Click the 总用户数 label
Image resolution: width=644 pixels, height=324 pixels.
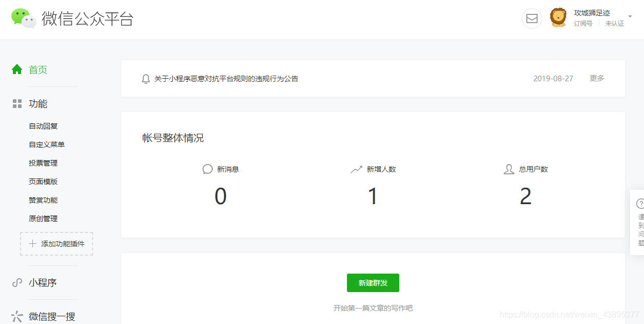point(533,169)
